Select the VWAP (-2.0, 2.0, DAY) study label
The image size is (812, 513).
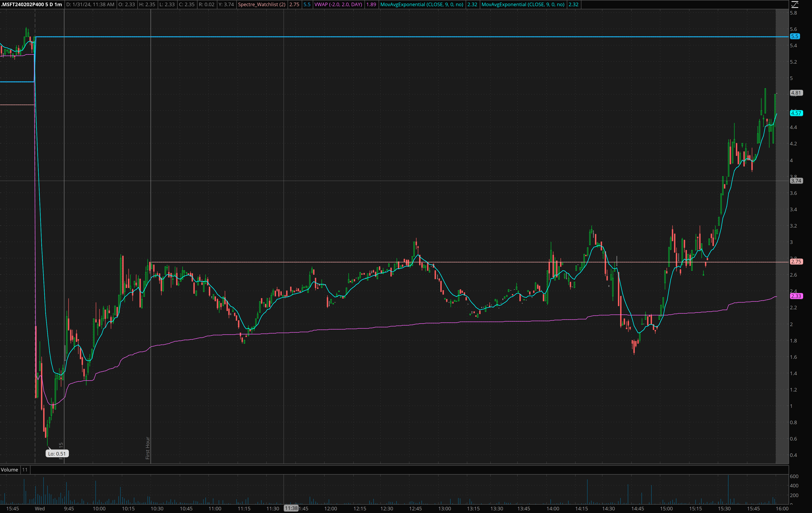pos(338,4)
